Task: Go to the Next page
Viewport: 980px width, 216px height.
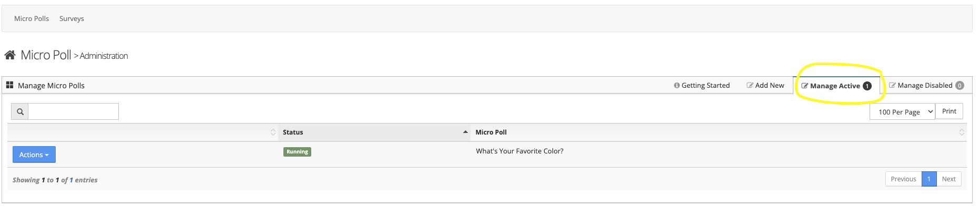Action: pyautogui.click(x=948, y=179)
